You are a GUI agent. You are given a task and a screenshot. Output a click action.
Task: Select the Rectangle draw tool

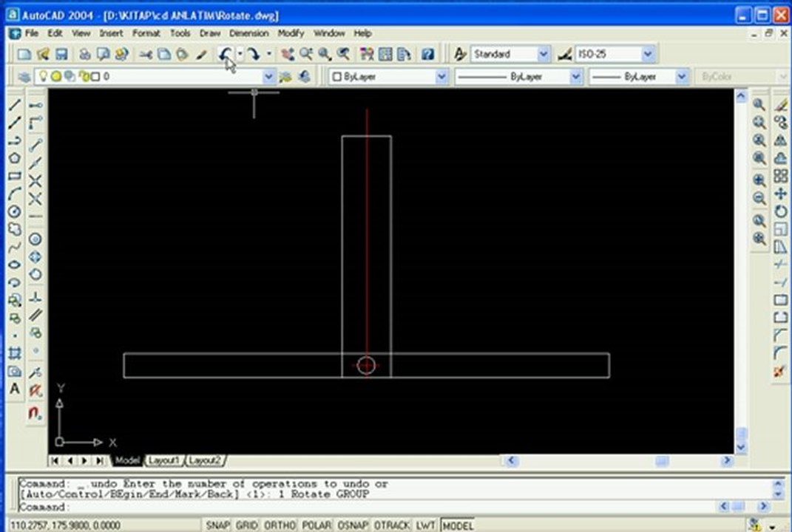15,176
